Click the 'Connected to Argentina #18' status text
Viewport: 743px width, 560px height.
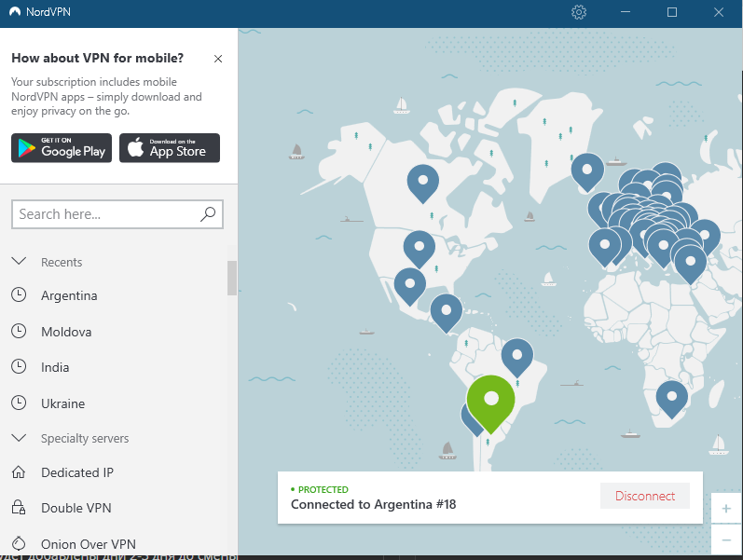[x=374, y=504]
